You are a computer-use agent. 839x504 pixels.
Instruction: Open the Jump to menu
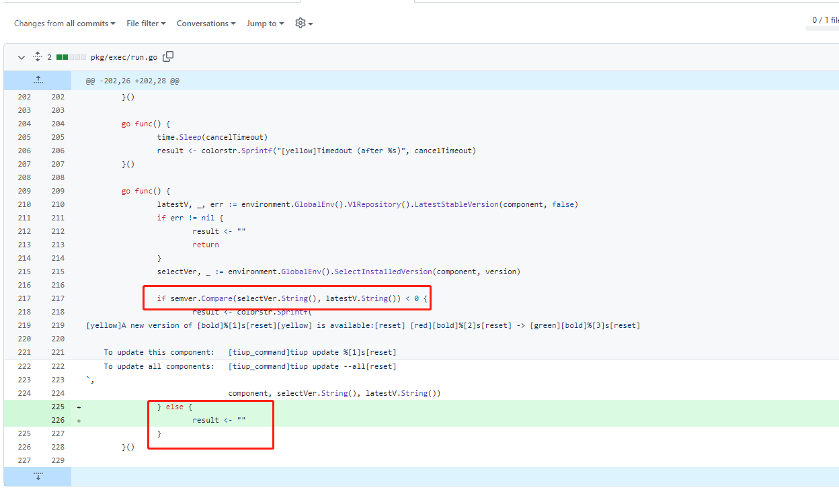point(265,24)
